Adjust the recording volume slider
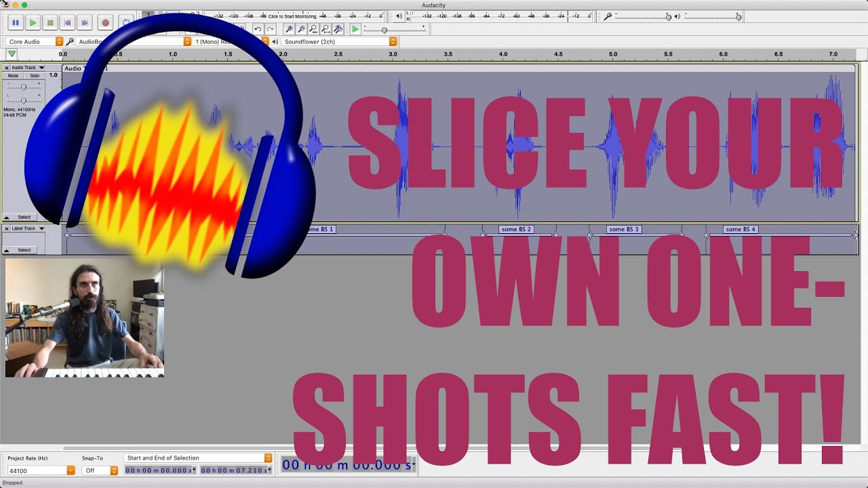 pyautogui.click(x=642, y=16)
